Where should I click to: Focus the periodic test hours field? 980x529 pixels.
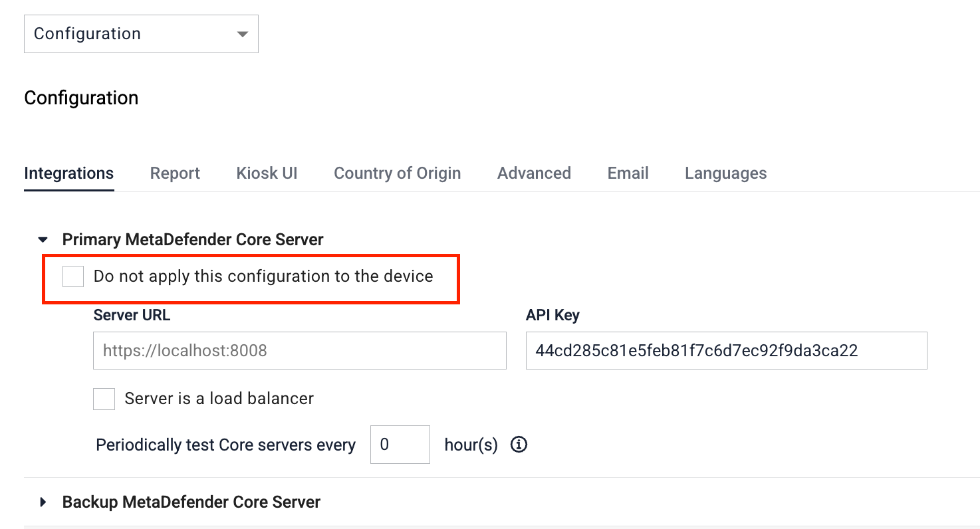pos(400,445)
